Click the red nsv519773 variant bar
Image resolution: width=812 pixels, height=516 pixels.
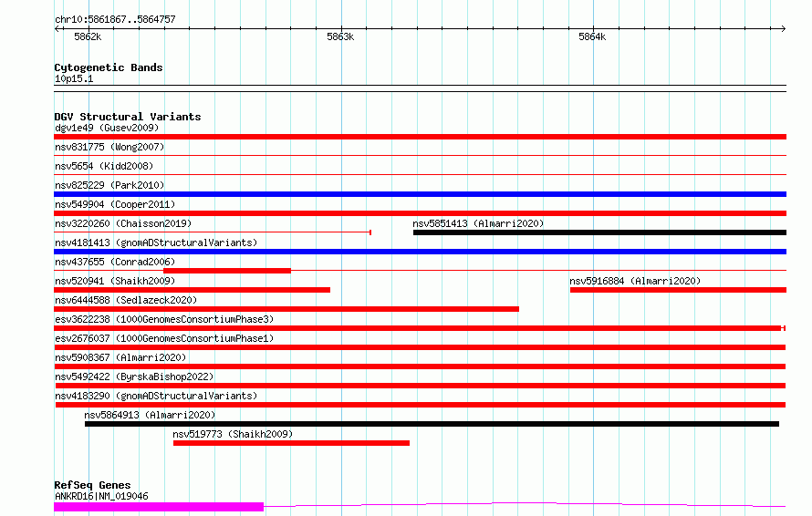(x=292, y=443)
